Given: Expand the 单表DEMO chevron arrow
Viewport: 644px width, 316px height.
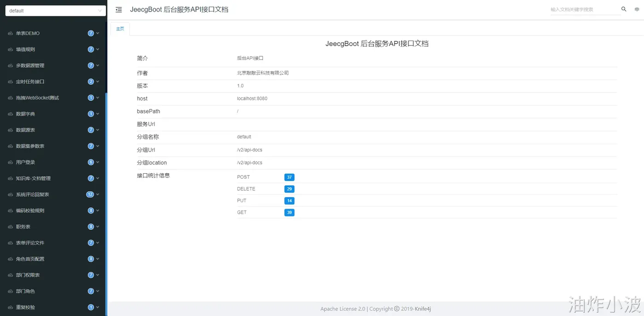Looking at the screenshot, I should tap(98, 33).
